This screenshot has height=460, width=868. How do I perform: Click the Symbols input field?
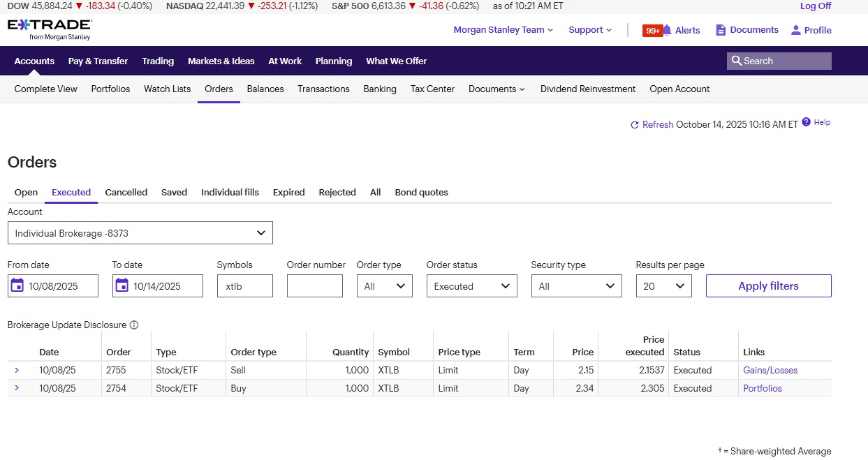pos(244,286)
